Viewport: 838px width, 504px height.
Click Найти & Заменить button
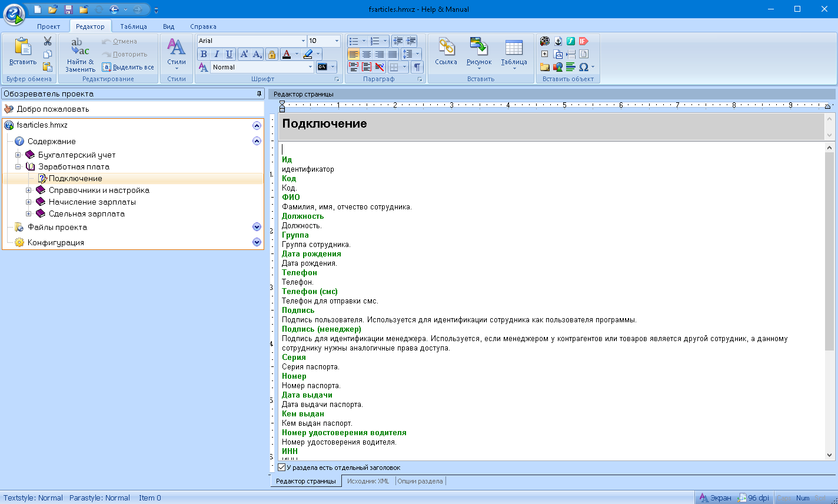pyautogui.click(x=80, y=55)
